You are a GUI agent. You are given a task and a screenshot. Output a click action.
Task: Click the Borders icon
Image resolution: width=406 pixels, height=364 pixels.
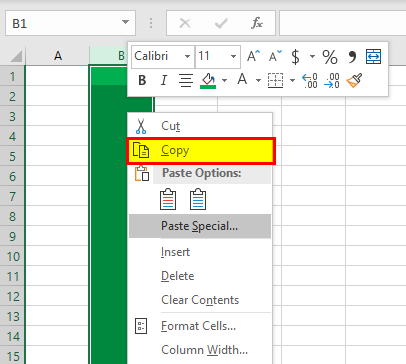pos(275,80)
